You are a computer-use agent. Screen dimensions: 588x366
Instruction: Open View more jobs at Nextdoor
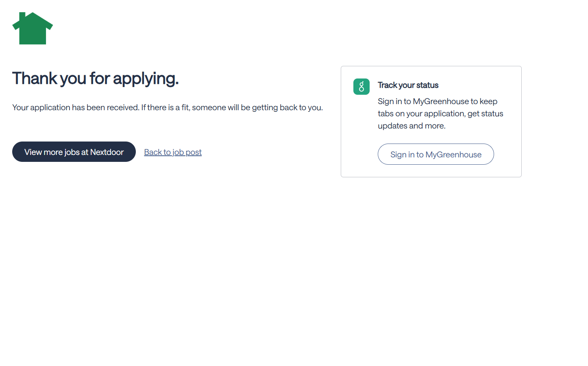click(74, 152)
